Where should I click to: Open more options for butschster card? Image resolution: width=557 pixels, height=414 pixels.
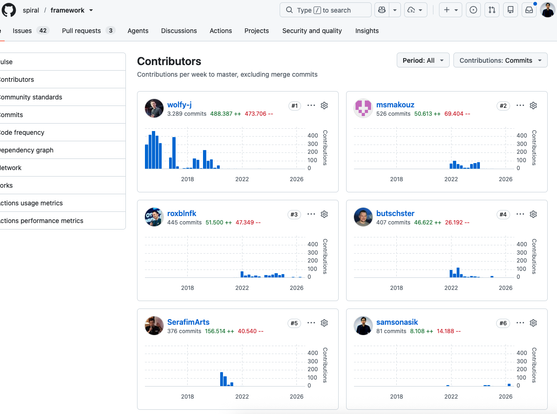[520, 214]
